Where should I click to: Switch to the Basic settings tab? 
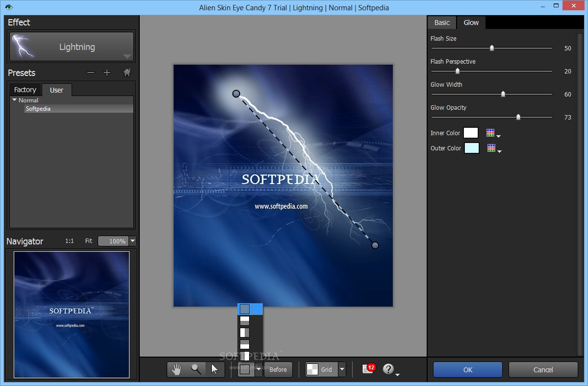(442, 23)
